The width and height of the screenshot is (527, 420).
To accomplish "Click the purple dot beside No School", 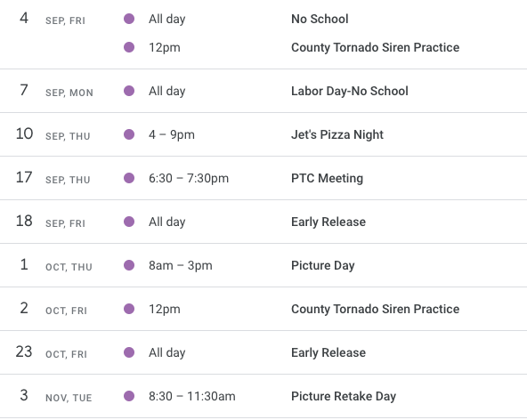I will pyautogui.click(x=129, y=19).
